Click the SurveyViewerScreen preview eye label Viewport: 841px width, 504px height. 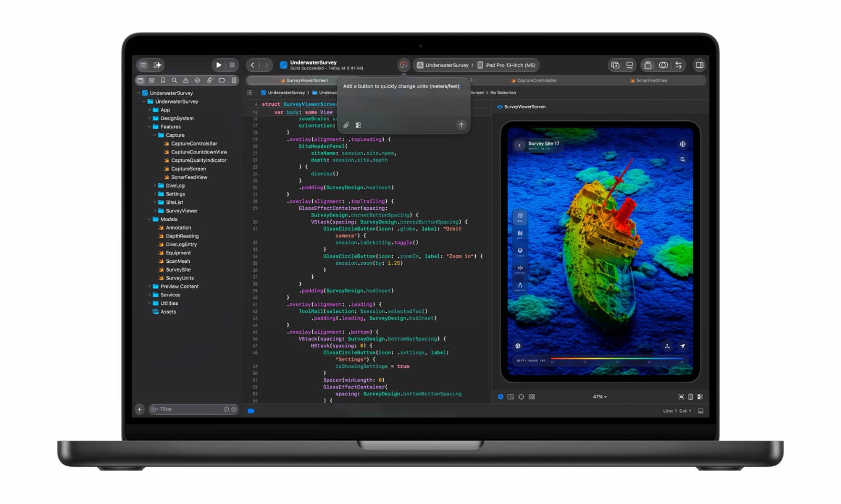coord(521,107)
